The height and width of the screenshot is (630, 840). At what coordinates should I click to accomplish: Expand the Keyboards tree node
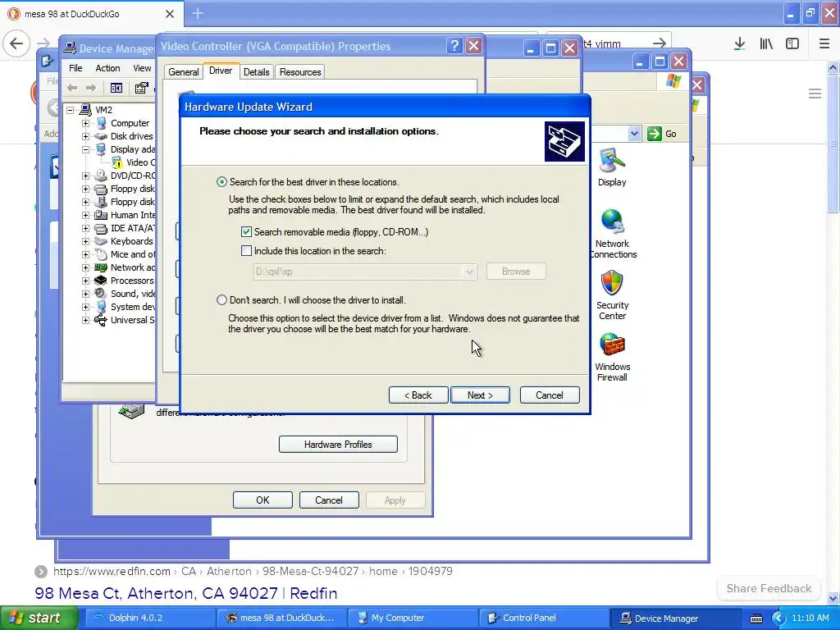tap(85, 241)
